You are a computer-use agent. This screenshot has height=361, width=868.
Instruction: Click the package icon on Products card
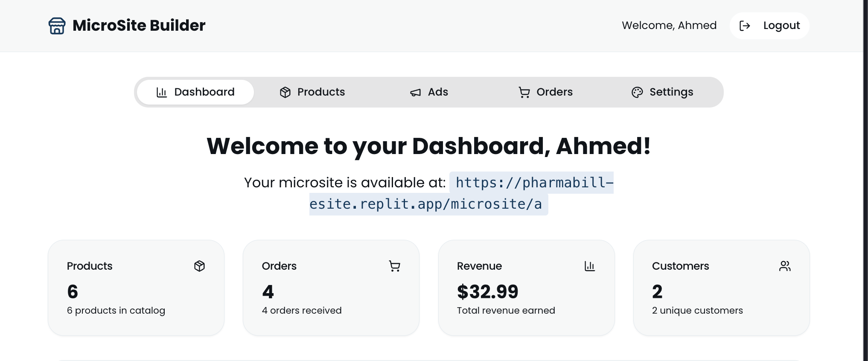[199, 266]
